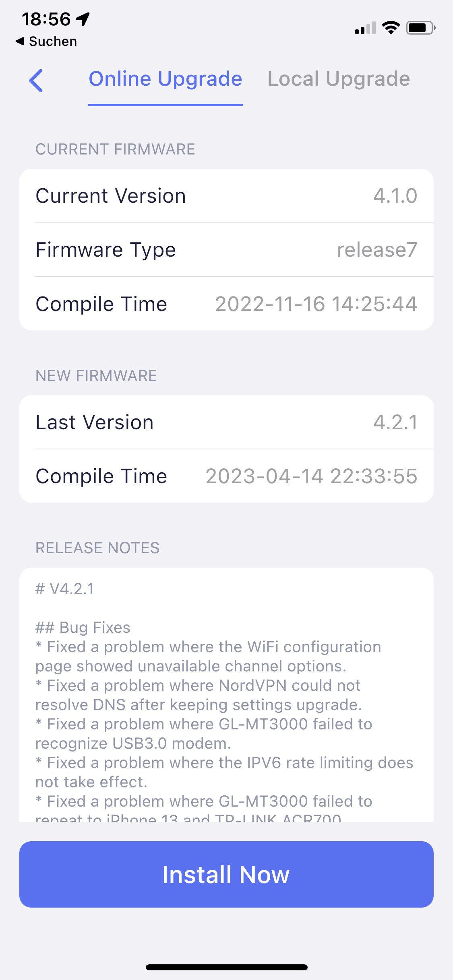
Task: Tap the blue back chevron icon
Action: point(36,80)
